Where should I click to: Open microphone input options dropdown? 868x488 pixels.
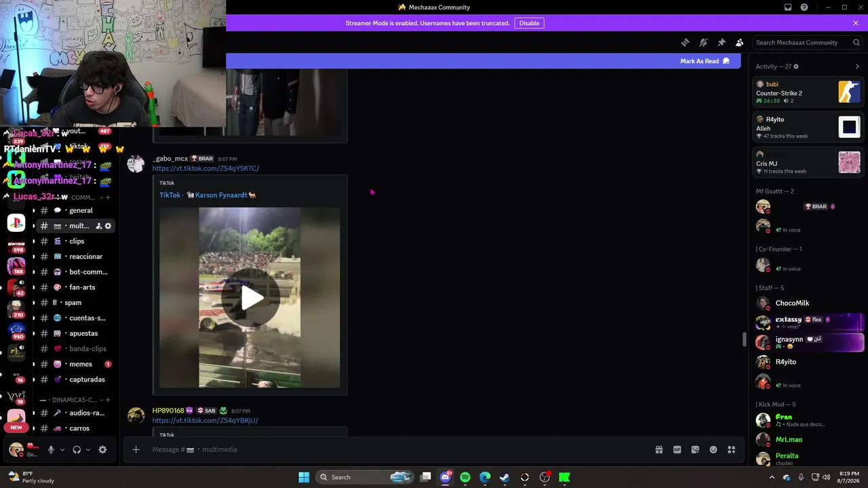(62, 449)
